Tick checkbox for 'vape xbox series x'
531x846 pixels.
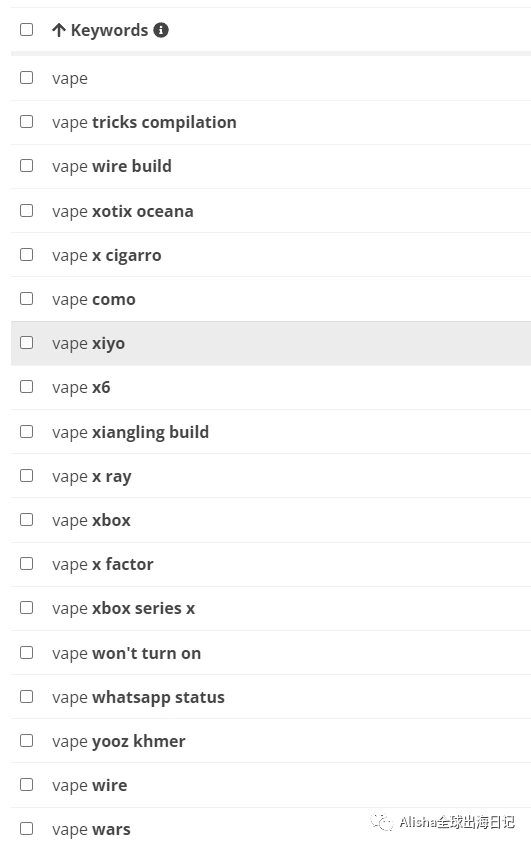pos(26,608)
